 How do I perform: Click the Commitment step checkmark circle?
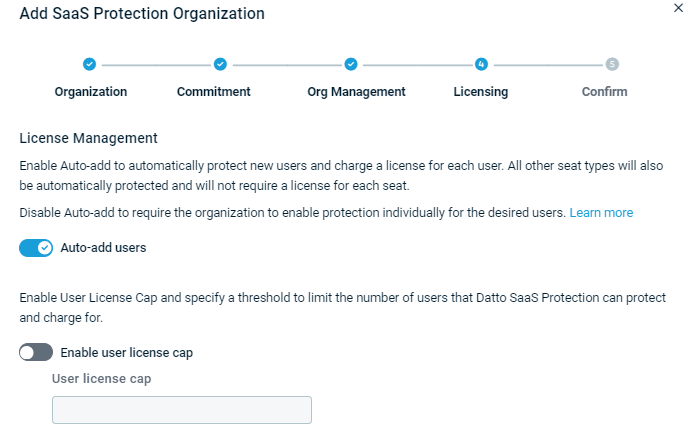point(220,64)
